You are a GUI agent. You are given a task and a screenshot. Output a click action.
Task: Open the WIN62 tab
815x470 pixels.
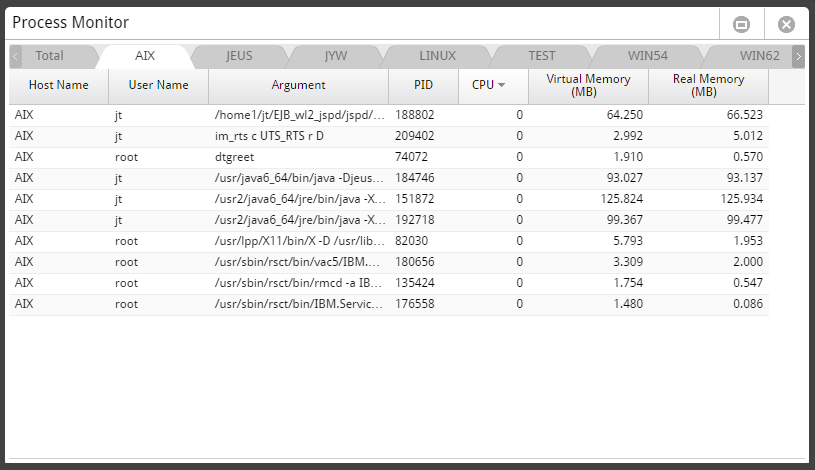click(759, 56)
